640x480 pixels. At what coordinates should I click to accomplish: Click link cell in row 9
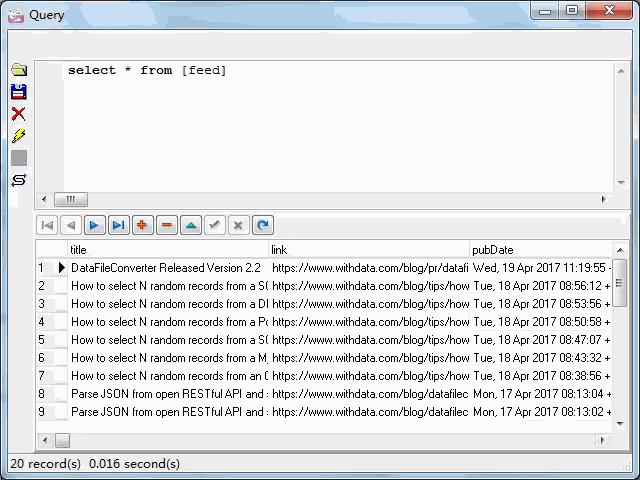369,411
